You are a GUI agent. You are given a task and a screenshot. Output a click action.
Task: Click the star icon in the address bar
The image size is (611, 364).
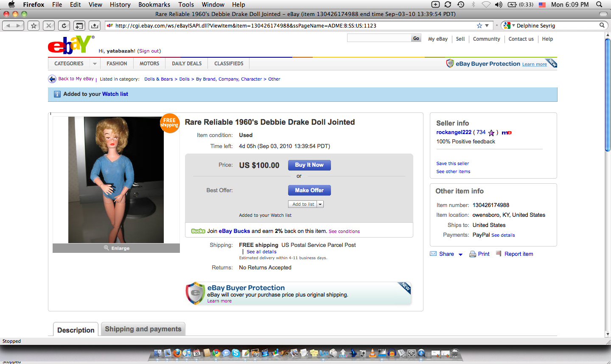479,25
